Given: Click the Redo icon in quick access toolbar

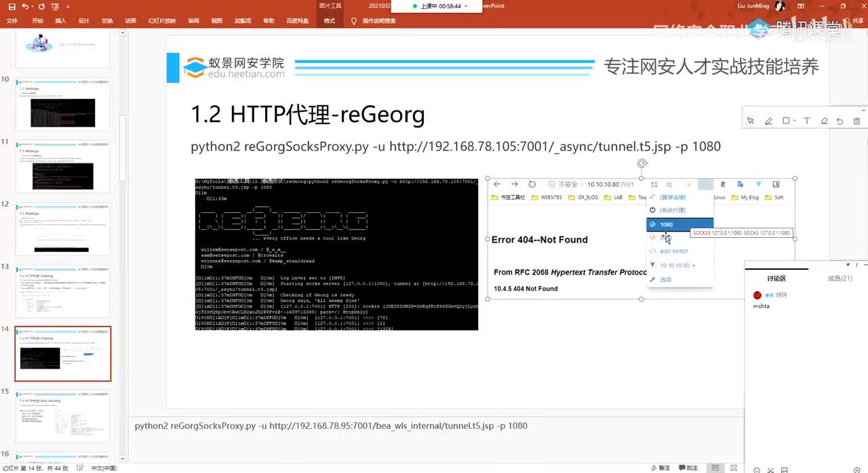Looking at the screenshot, I should pos(41,6).
